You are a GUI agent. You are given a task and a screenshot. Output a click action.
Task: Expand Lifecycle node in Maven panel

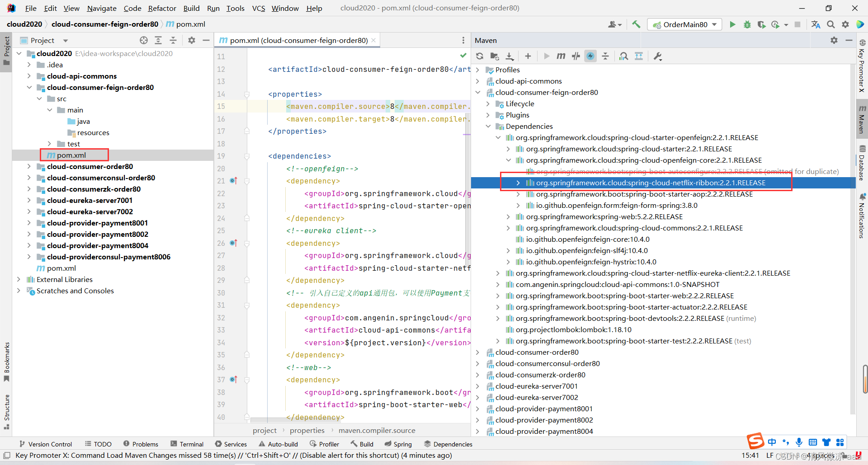pyautogui.click(x=488, y=103)
